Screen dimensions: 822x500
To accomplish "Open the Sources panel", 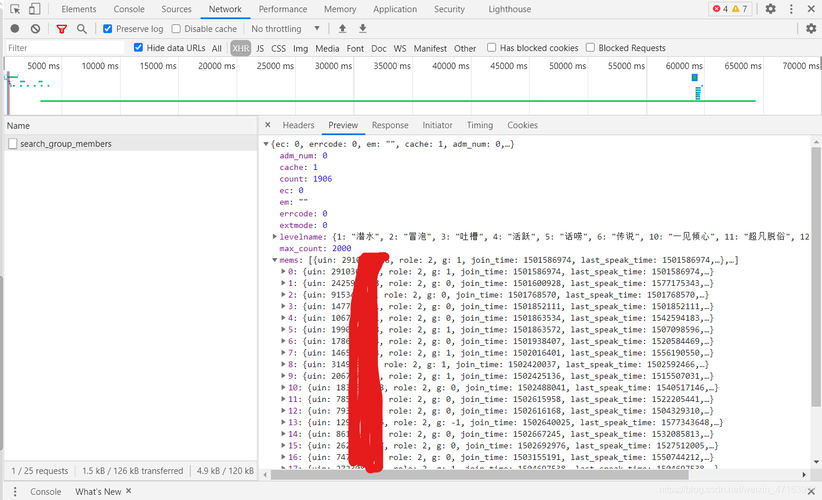I will tap(176, 9).
